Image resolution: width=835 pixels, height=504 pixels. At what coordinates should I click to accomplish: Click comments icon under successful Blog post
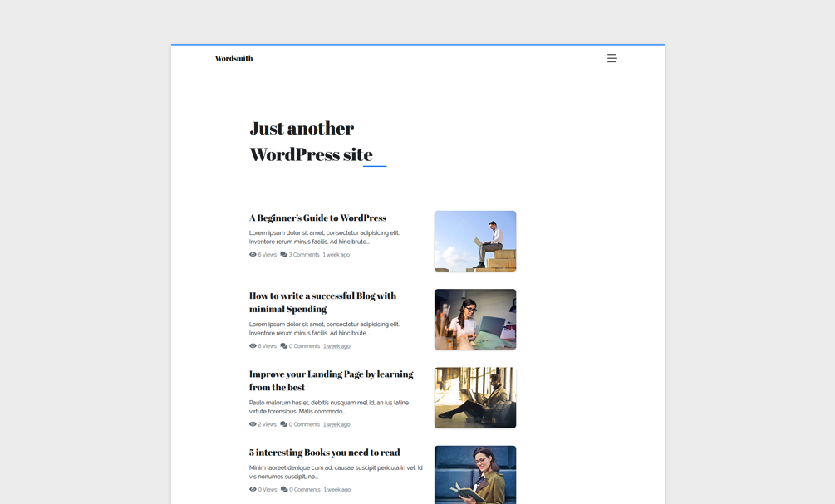pyautogui.click(x=284, y=346)
